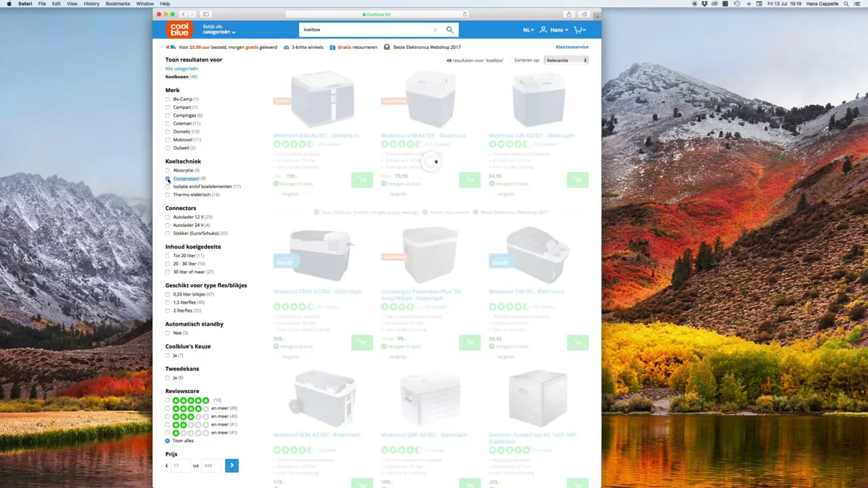
Task: Click the Safari address bar showing Coolblue NV
Action: [x=377, y=14]
